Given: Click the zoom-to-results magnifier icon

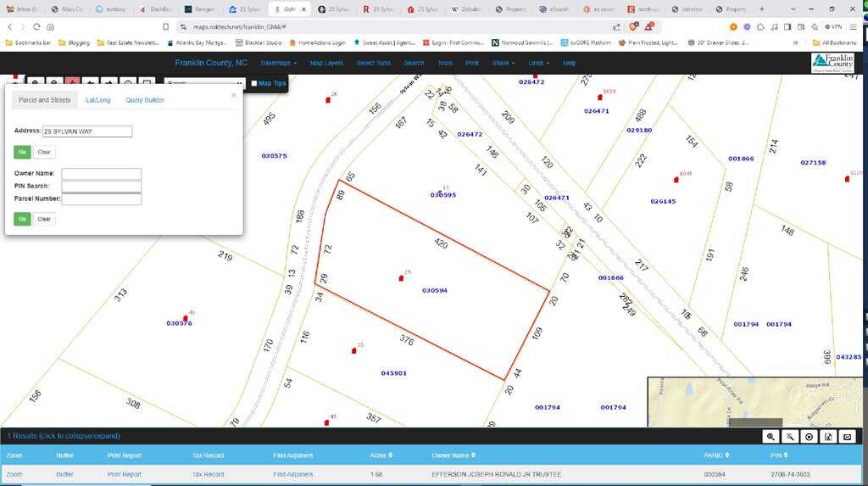Looking at the screenshot, I should [x=771, y=436].
